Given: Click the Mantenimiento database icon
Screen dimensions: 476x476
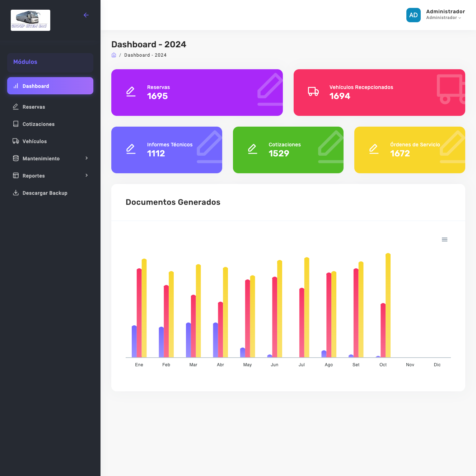Looking at the screenshot, I should coord(16,158).
